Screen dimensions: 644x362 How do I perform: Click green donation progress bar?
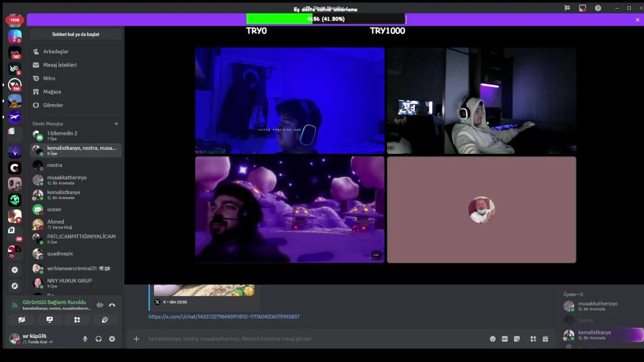point(279,19)
